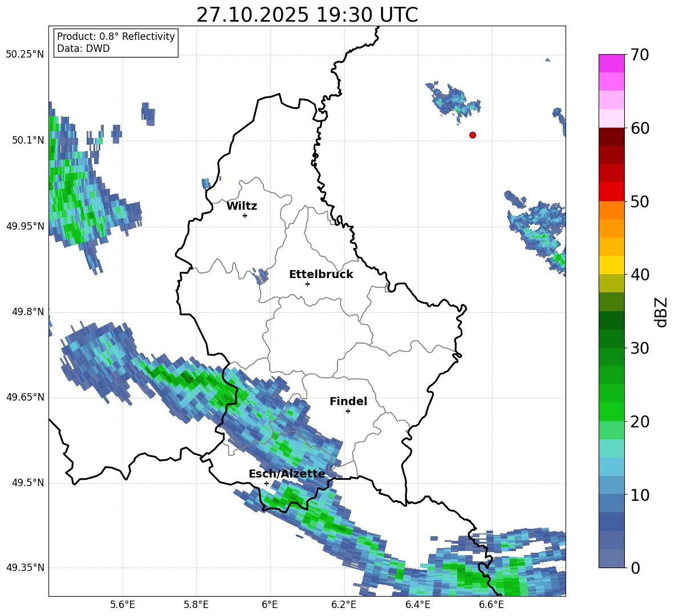Click the Esch/Alzette city label
The image size is (675, 616).
pyautogui.click(x=287, y=474)
